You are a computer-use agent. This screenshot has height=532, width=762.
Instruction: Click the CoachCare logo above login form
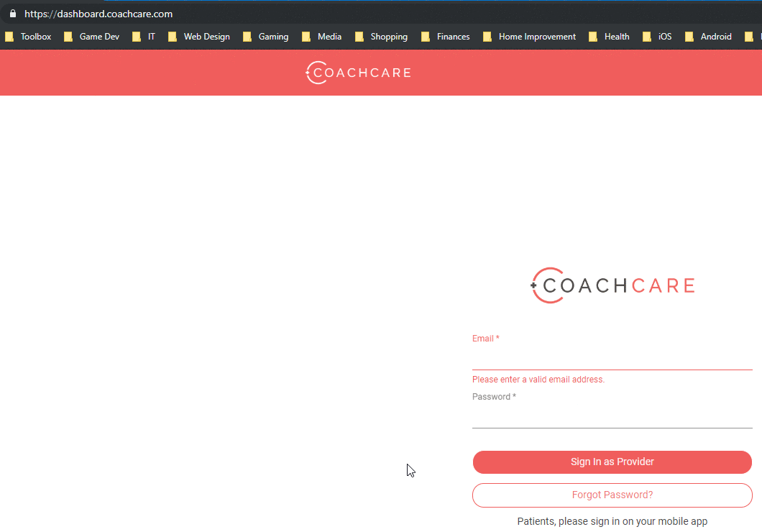tap(612, 285)
